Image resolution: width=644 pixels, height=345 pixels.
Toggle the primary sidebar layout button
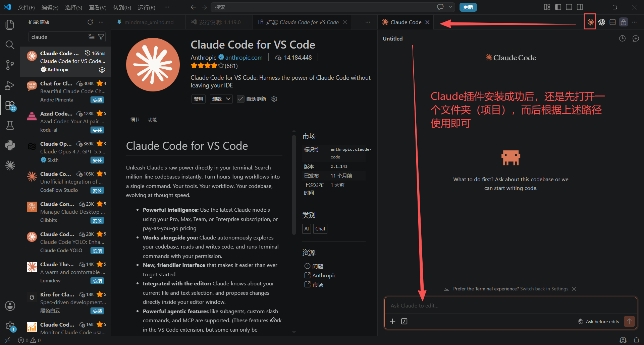click(558, 7)
